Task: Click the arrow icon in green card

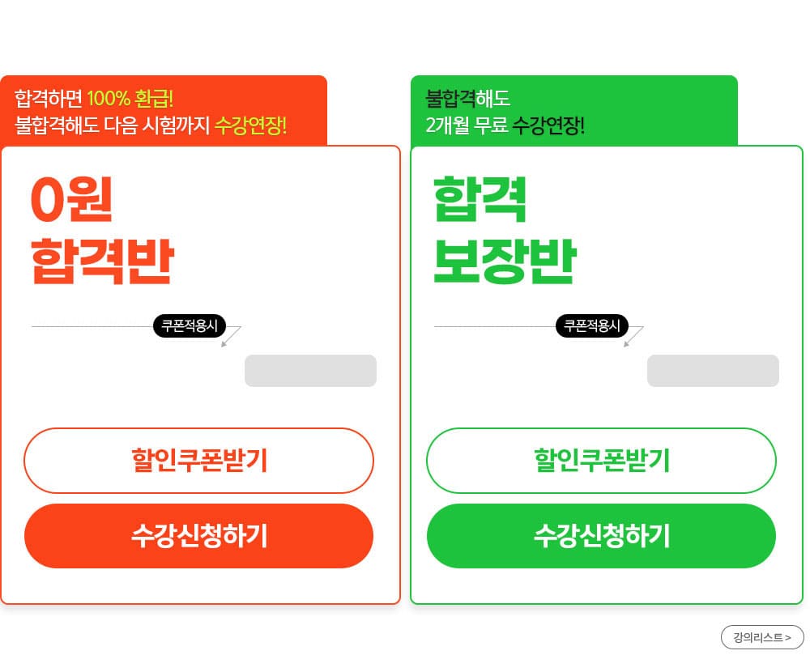Action: [634, 336]
